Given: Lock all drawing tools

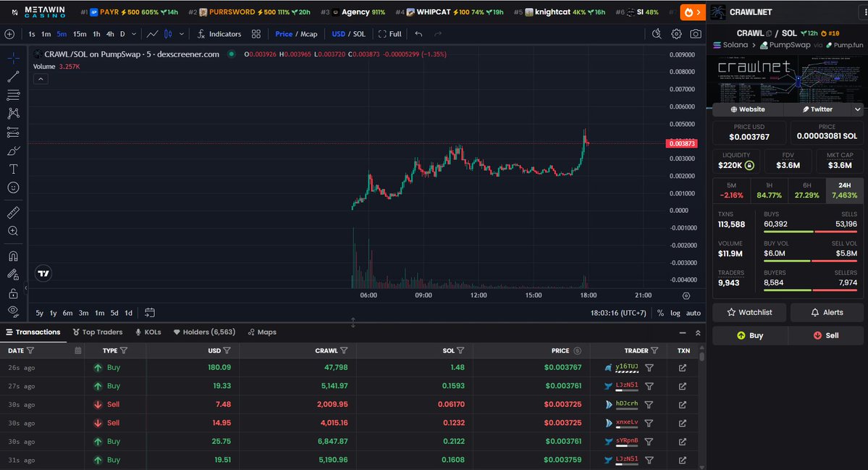Looking at the screenshot, I should pyautogui.click(x=13, y=293).
